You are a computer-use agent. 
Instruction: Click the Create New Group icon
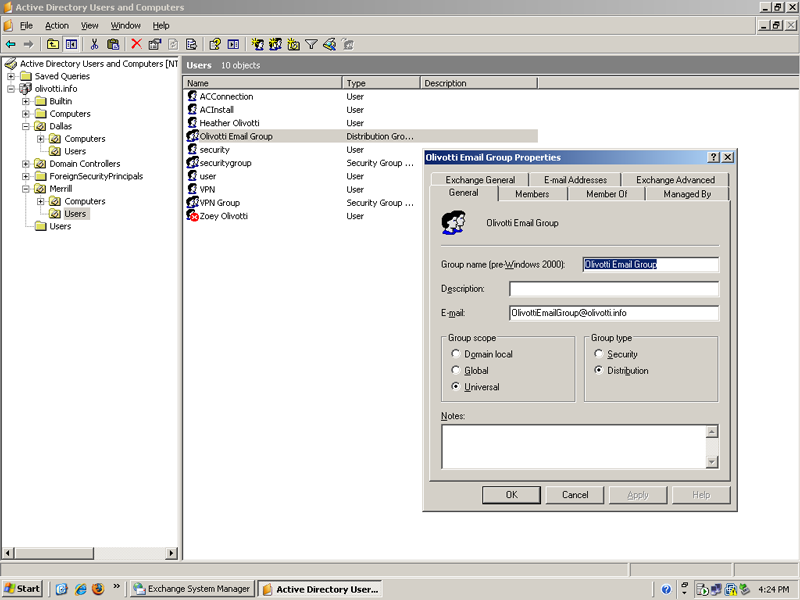tap(276, 44)
